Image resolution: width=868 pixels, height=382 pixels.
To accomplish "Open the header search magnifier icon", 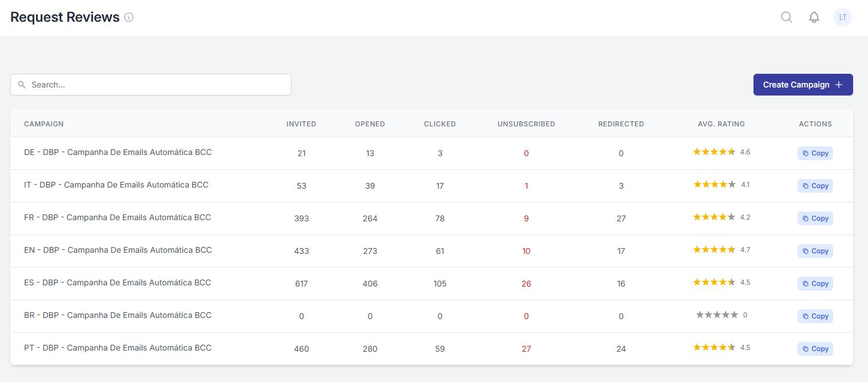I will click(x=787, y=17).
